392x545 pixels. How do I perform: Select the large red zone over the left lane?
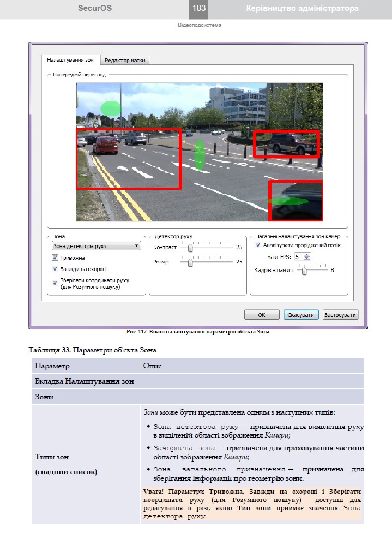click(129, 159)
